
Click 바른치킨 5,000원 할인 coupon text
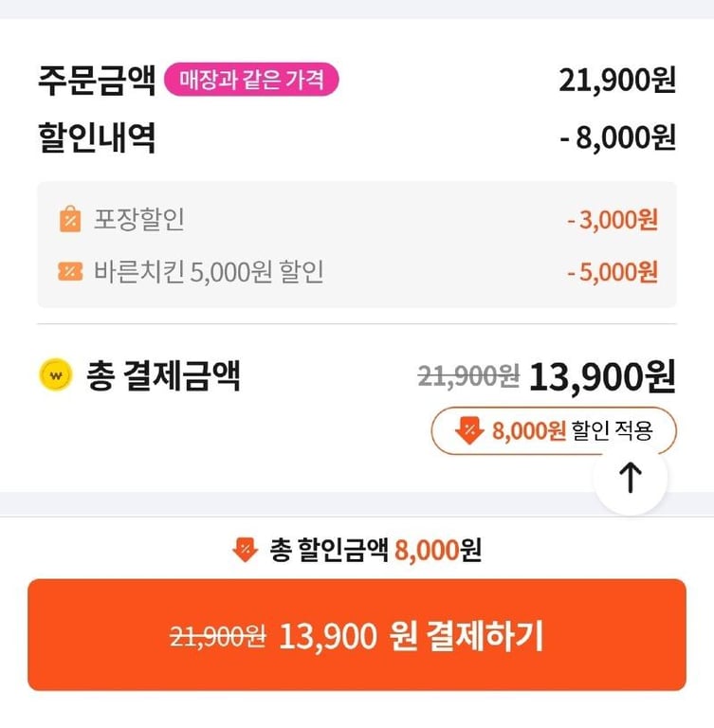[x=209, y=272]
